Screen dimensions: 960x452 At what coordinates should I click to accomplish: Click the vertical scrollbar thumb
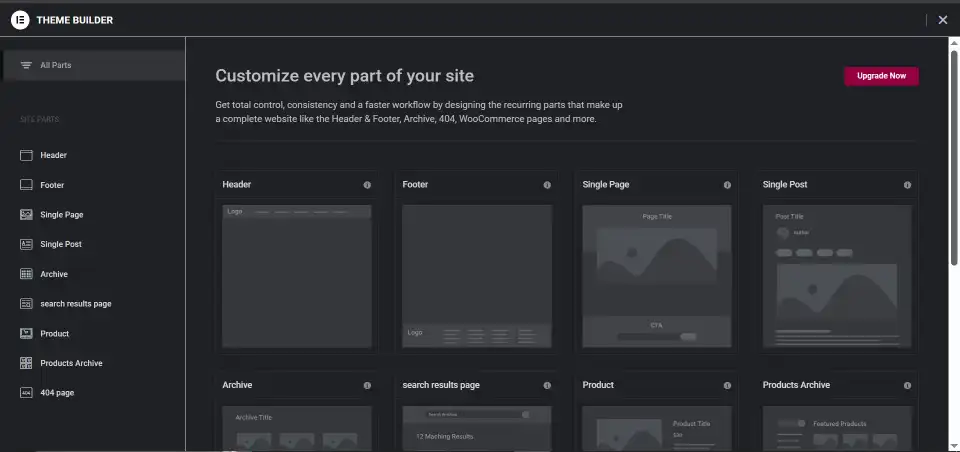click(954, 158)
